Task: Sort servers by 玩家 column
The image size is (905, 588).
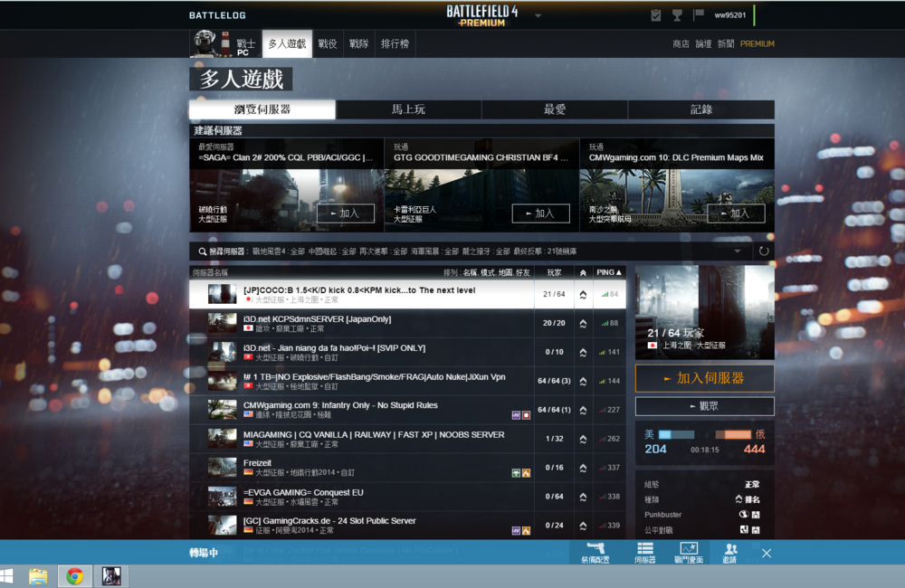Action: click(x=554, y=272)
